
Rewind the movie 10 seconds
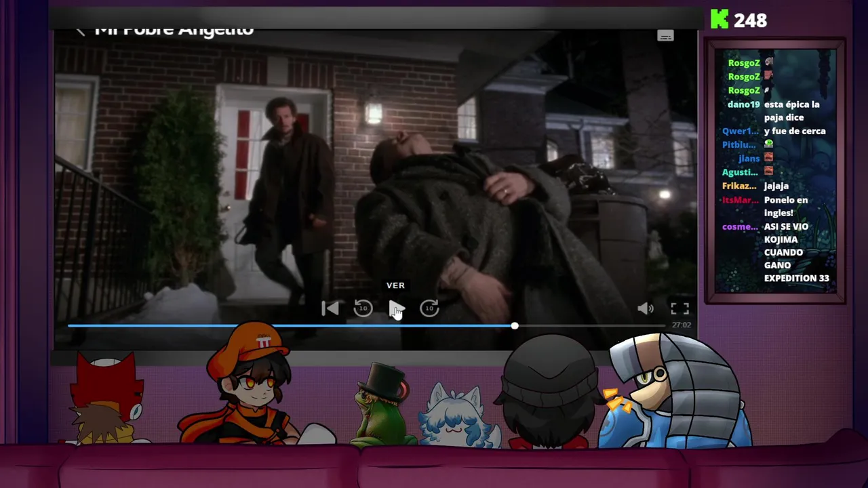click(x=363, y=309)
